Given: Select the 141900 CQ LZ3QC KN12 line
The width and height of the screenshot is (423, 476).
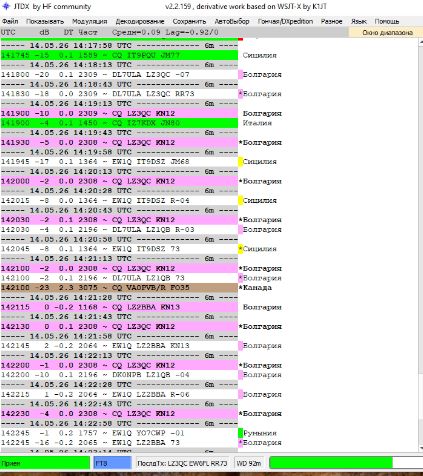Looking at the screenshot, I should tap(119, 113).
